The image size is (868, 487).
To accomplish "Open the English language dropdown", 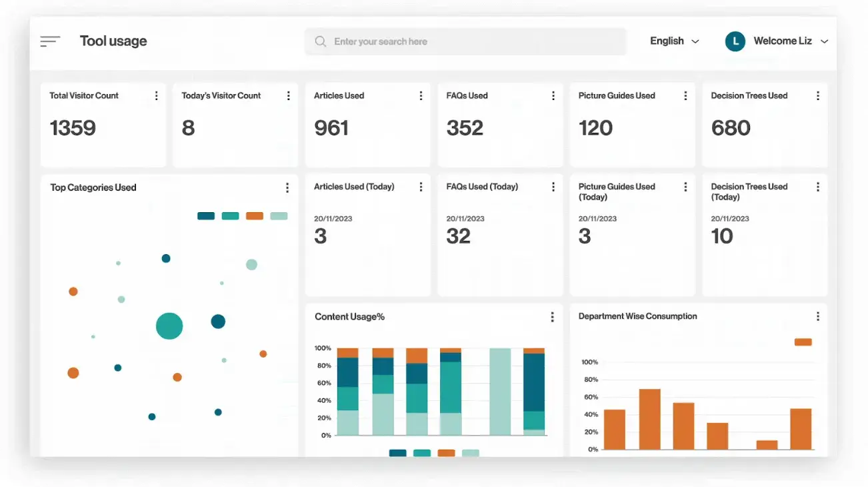I will point(675,41).
